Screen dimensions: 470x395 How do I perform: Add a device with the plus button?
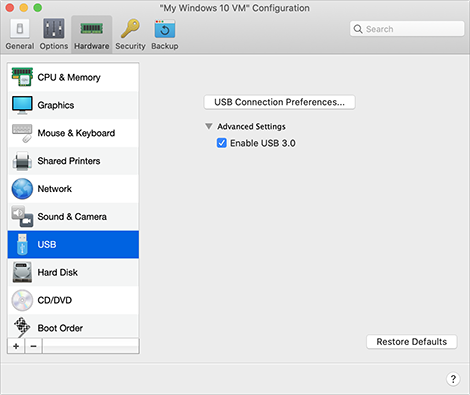coord(16,346)
